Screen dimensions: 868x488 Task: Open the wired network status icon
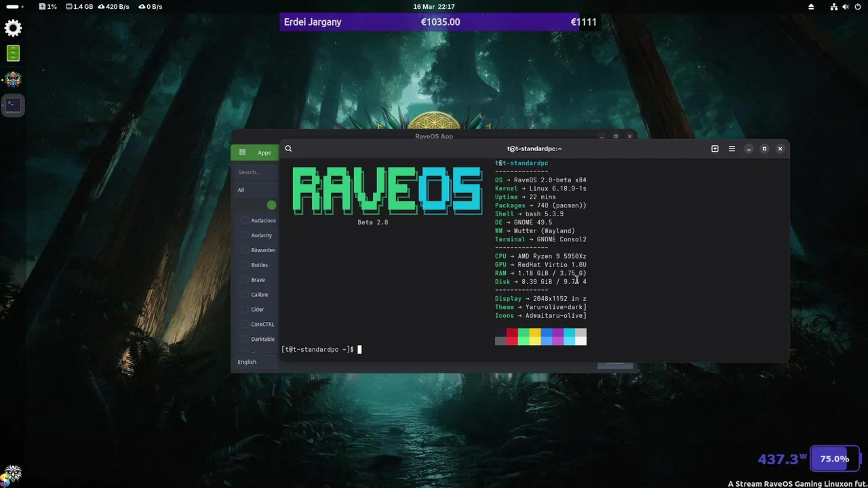click(834, 6)
